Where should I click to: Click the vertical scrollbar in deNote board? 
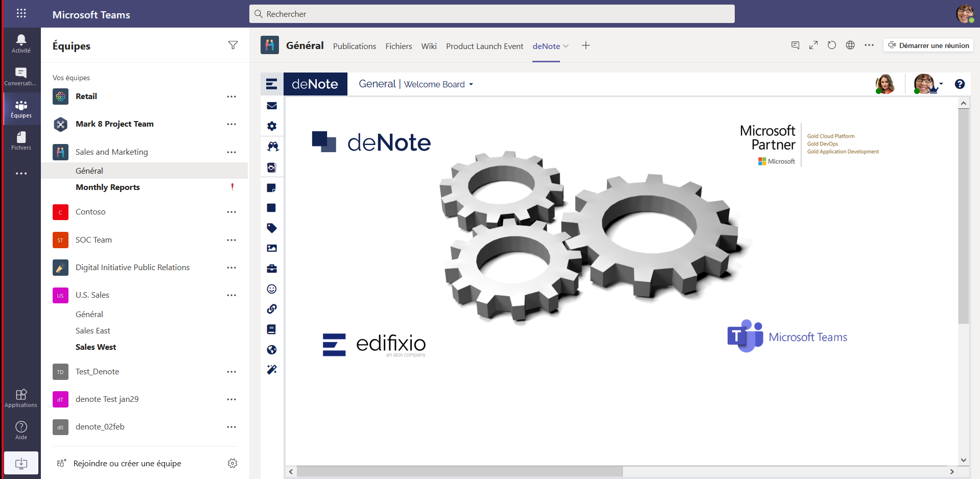[x=964, y=217]
